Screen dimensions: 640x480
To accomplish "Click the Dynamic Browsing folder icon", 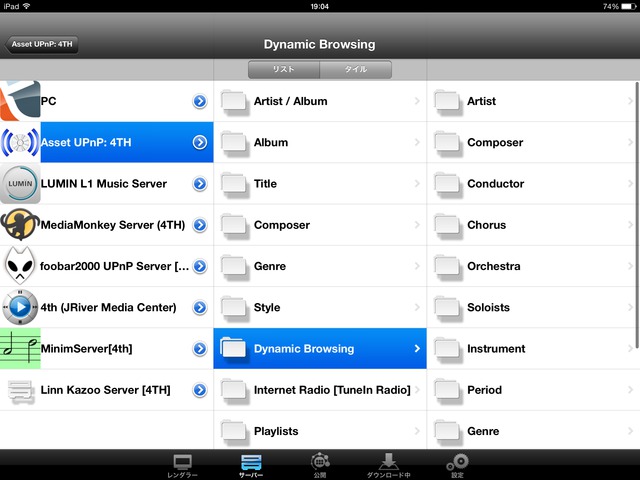I will 234,349.
